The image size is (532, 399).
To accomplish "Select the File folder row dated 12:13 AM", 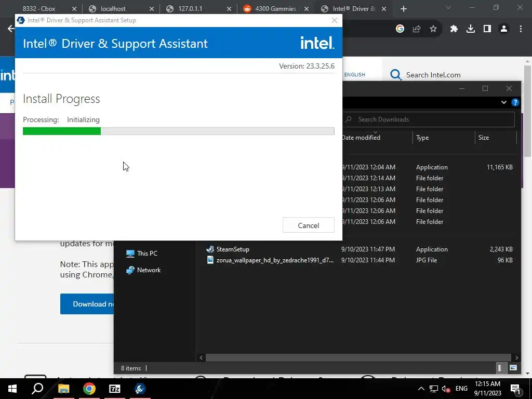I will [x=428, y=189].
